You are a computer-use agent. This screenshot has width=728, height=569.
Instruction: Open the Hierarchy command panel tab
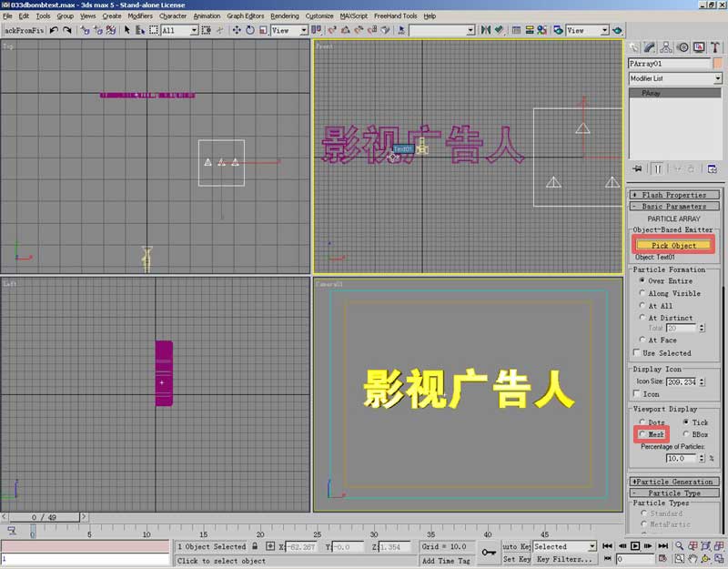(666, 47)
